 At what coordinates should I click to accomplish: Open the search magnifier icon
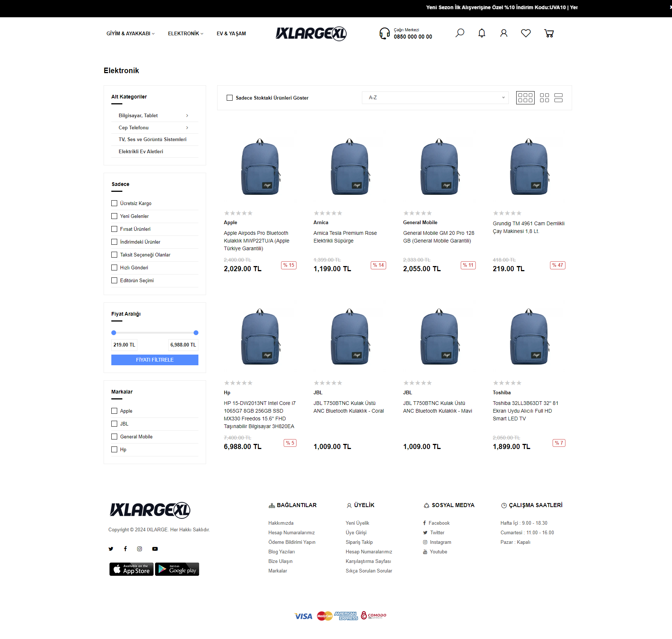(460, 33)
